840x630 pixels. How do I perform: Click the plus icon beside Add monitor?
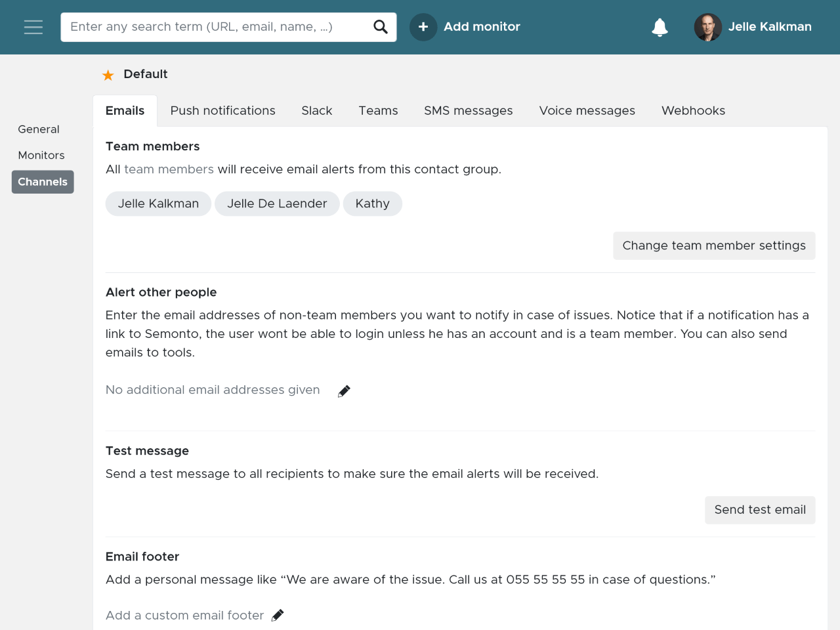[423, 27]
